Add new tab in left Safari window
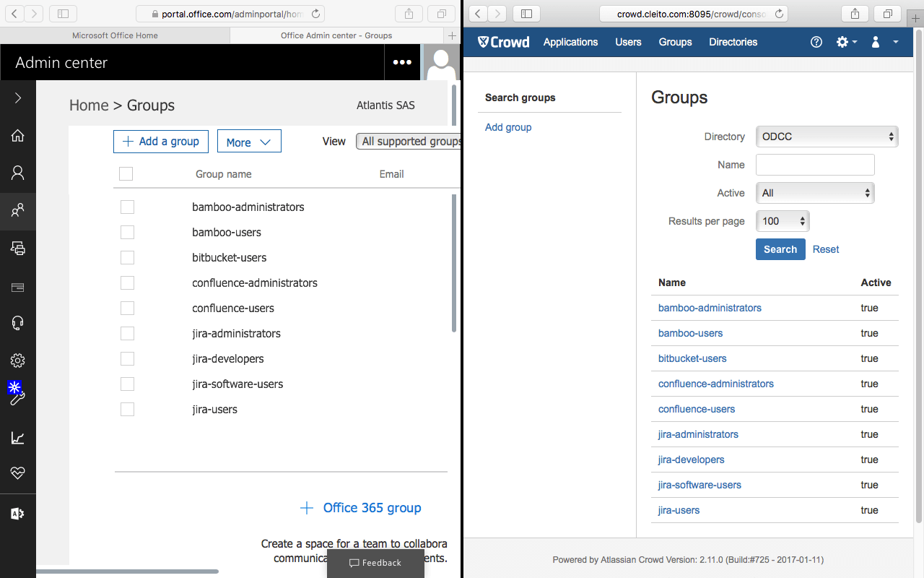Image resolution: width=924 pixels, height=578 pixels. click(x=453, y=35)
